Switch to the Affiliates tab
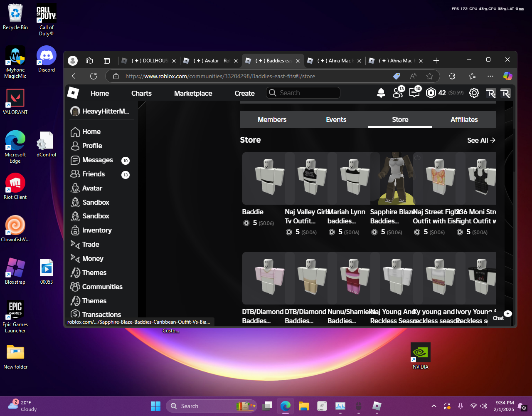 [x=464, y=119]
